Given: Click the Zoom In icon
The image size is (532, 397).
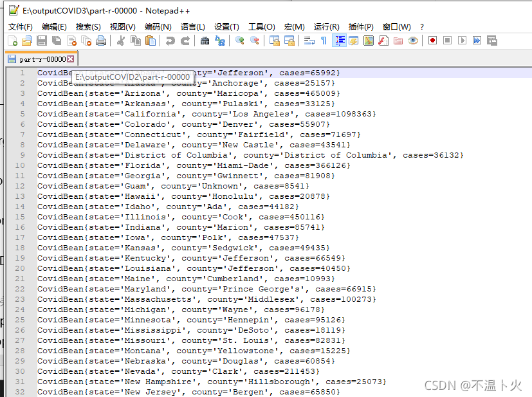Looking at the screenshot, I should click(240, 41).
